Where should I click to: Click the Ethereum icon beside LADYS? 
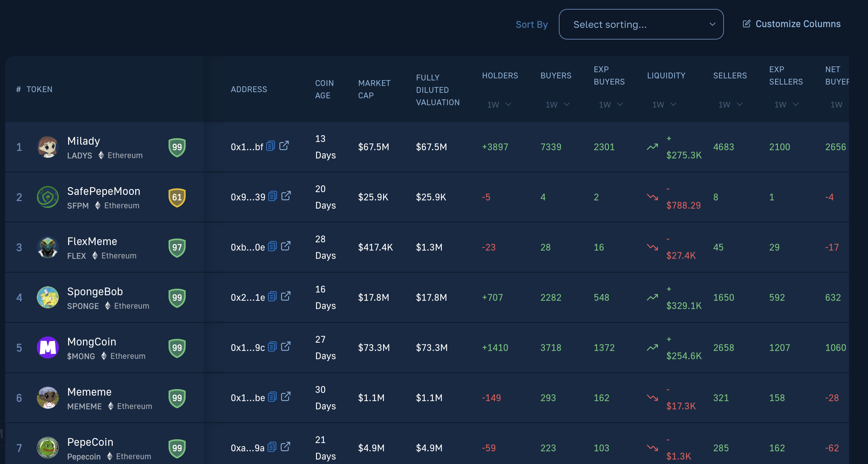(x=101, y=155)
